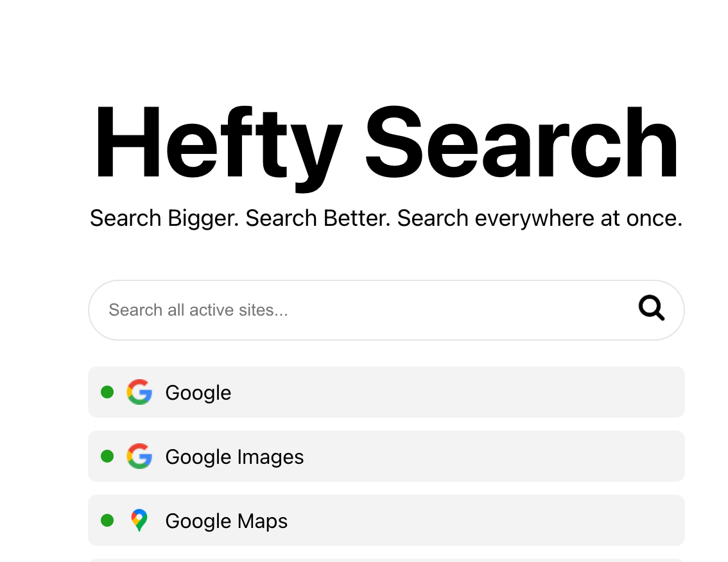Select the search icon inside the search bar

point(652,309)
